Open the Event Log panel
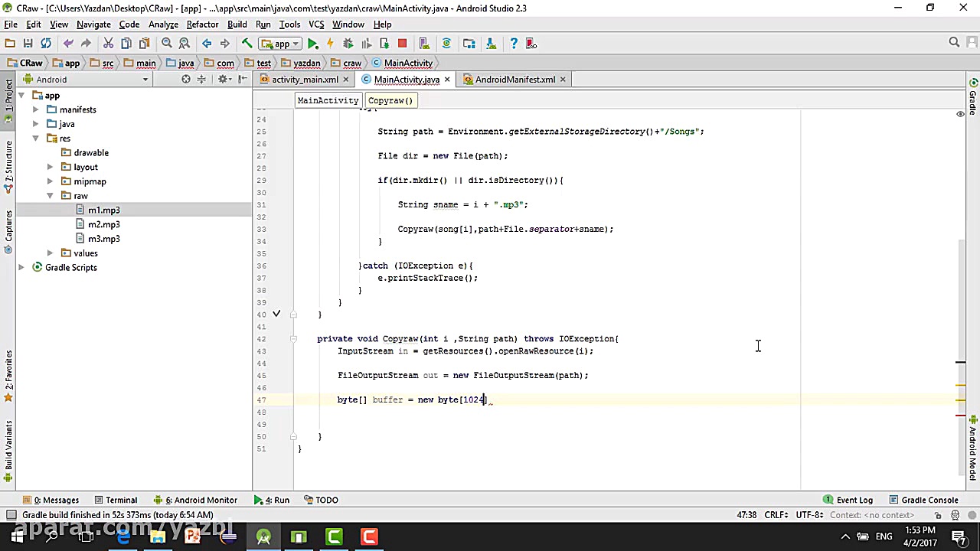980x551 pixels. click(x=854, y=500)
